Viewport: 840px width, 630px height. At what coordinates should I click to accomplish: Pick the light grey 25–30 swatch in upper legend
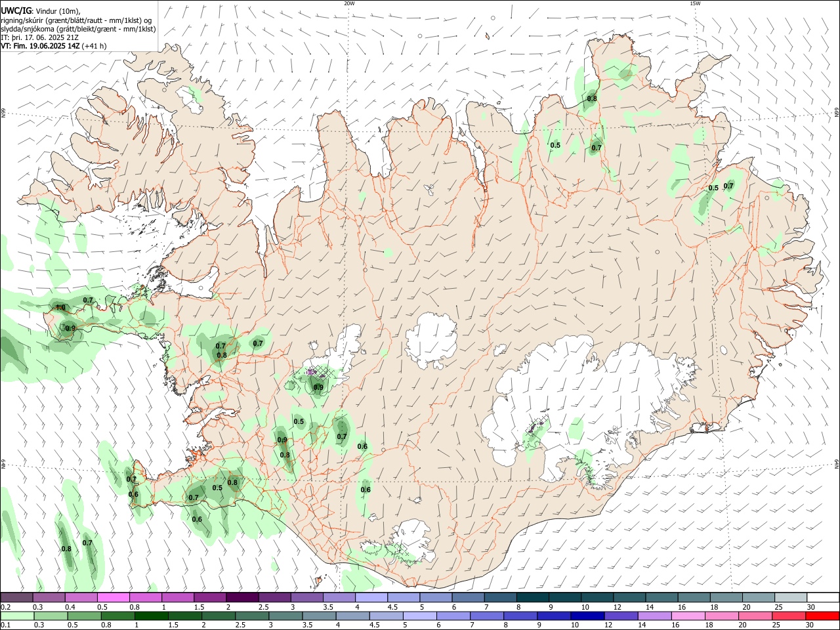pos(791,597)
